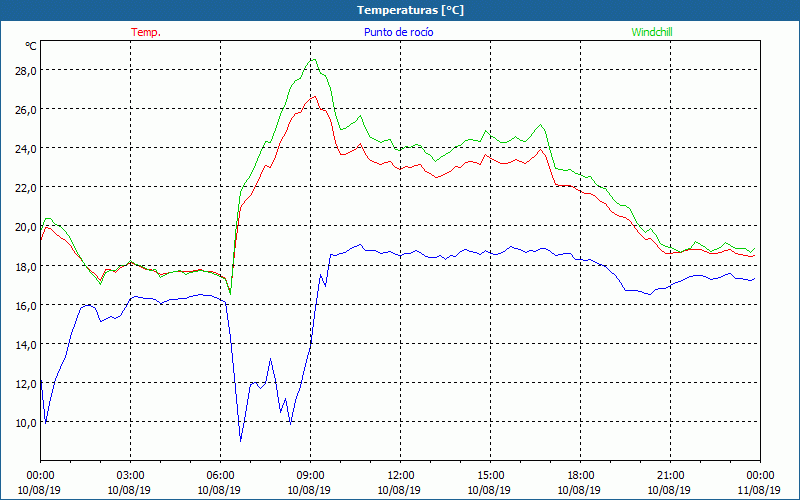Click the Windchill legend label

[x=652, y=32]
